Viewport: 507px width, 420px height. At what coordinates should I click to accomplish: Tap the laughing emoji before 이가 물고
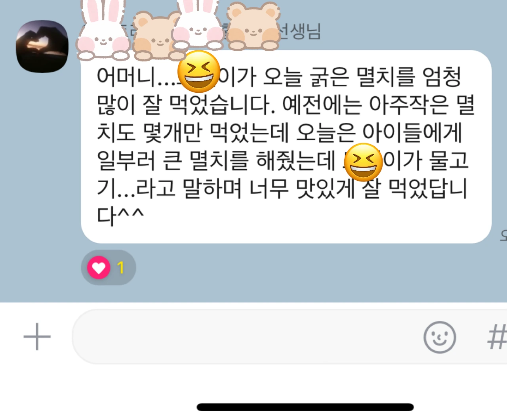click(x=364, y=162)
